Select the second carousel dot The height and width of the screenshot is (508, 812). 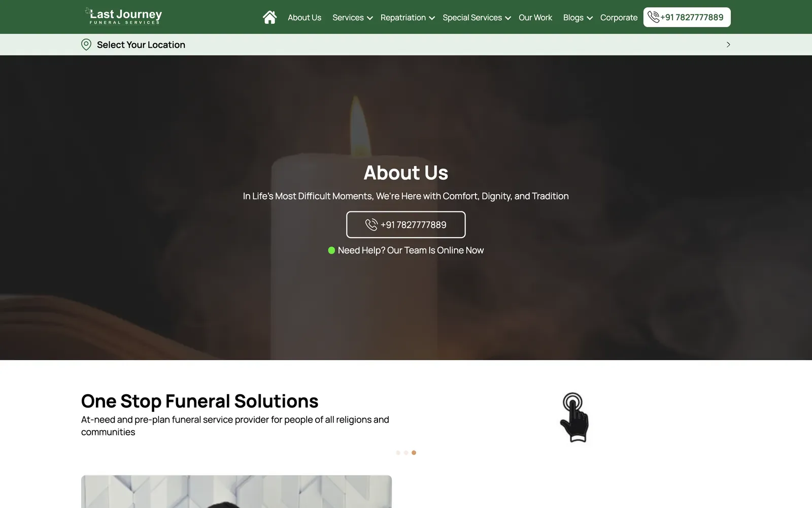(406, 453)
